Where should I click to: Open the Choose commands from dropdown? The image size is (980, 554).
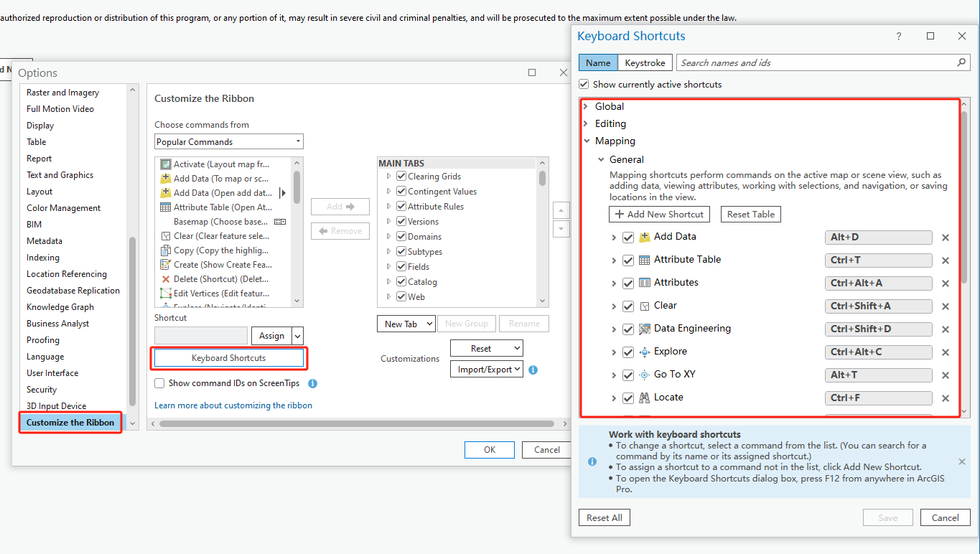click(229, 141)
